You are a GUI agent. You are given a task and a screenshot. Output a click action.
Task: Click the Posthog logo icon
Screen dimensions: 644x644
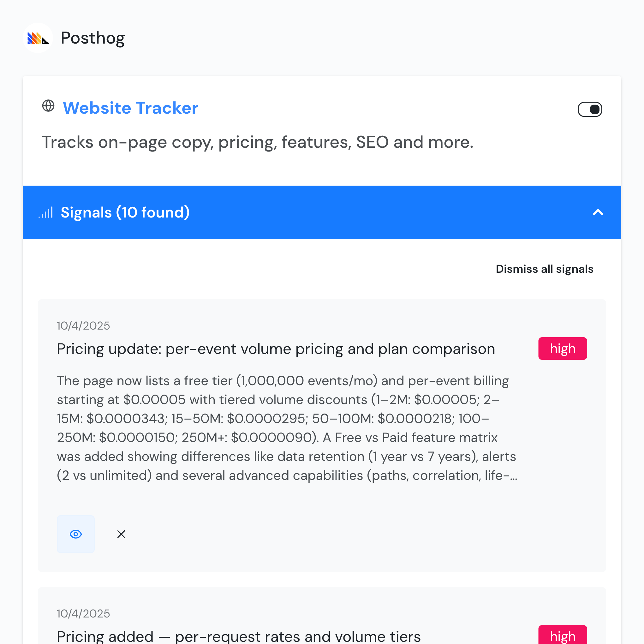(38, 38)
